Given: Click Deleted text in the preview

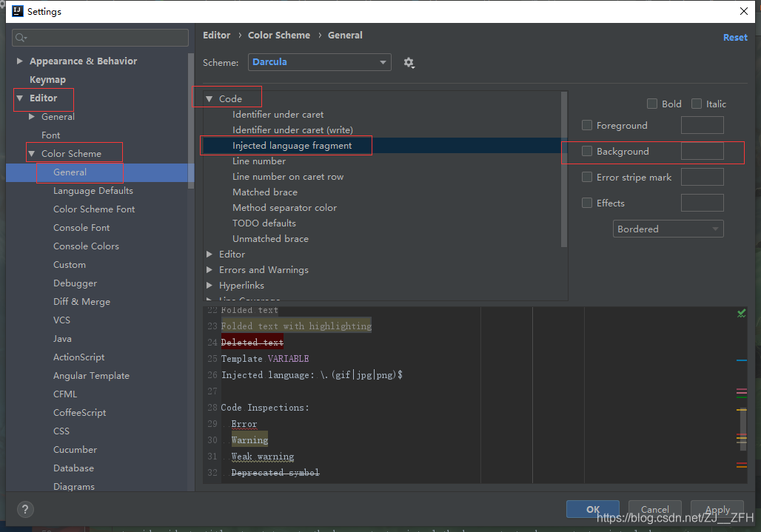Looking at the screenshot, I should pos(252,343).
